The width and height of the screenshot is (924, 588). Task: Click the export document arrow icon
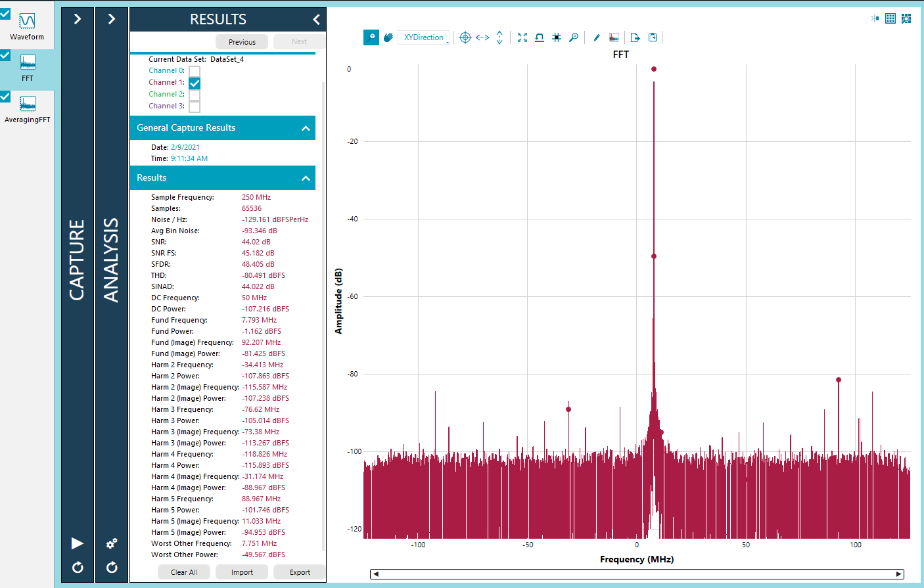click(x=635, y=37)
